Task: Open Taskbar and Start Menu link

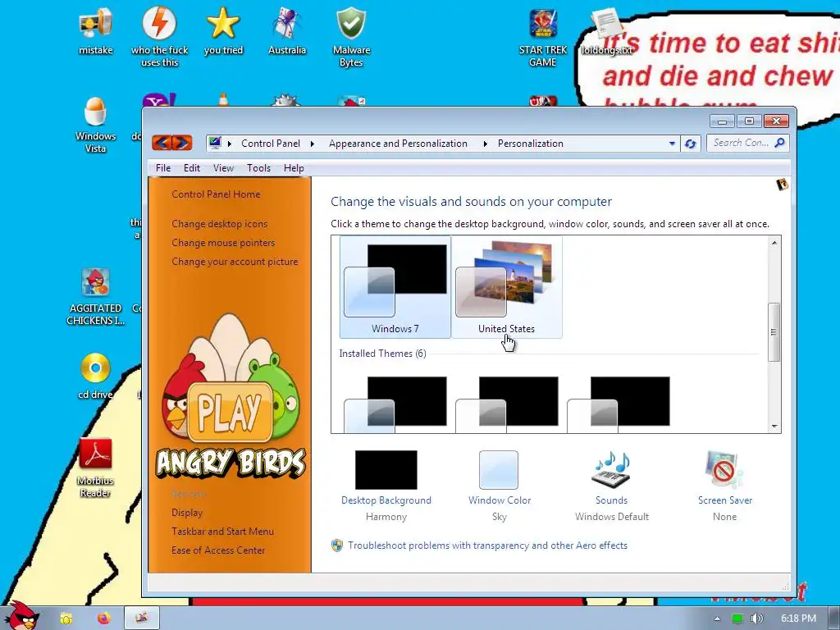Action: tap(223, 532)
